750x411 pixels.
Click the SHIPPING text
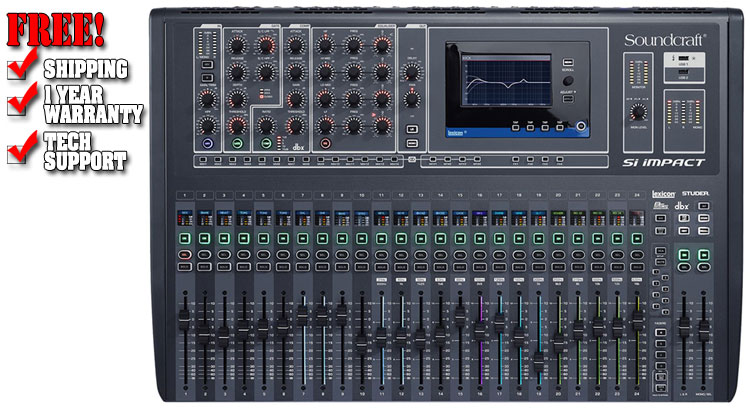[x=86, y=69]
